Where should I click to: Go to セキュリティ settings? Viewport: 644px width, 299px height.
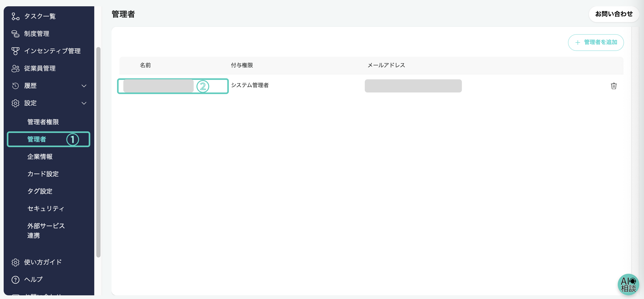coord(46,208)
